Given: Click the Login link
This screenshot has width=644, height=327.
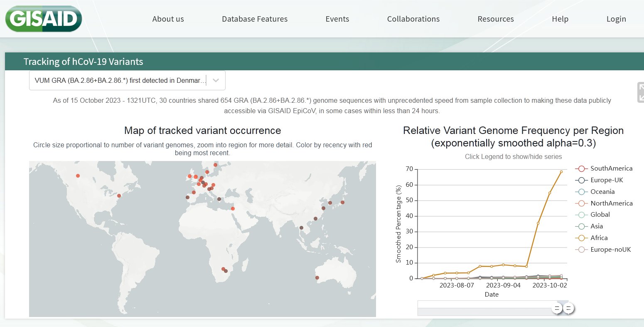Looking at the screenshot, I should [616, 19].
